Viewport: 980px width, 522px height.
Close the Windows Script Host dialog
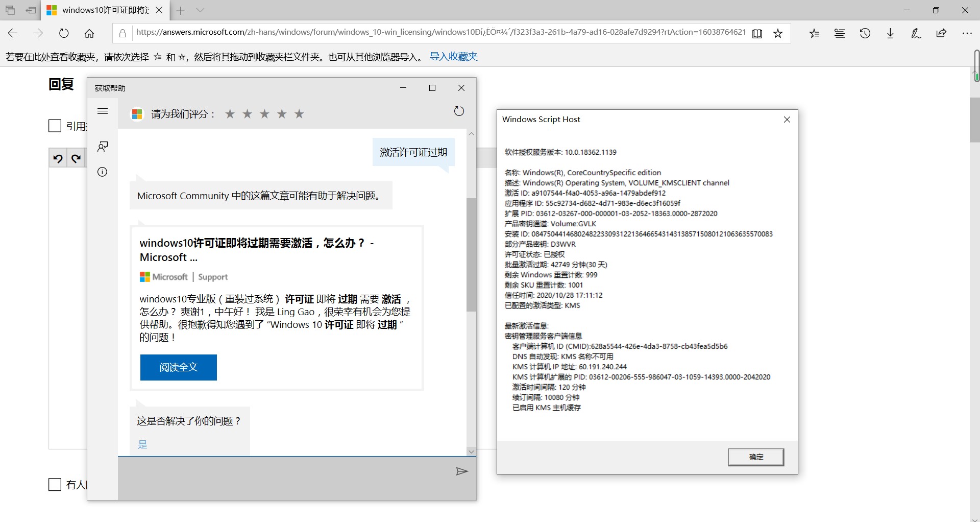[x=787, y=120]
